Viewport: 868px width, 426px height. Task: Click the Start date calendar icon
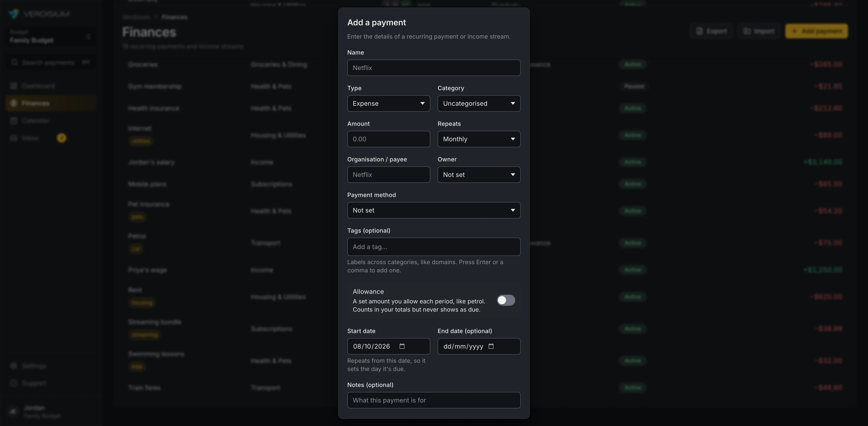402,346
